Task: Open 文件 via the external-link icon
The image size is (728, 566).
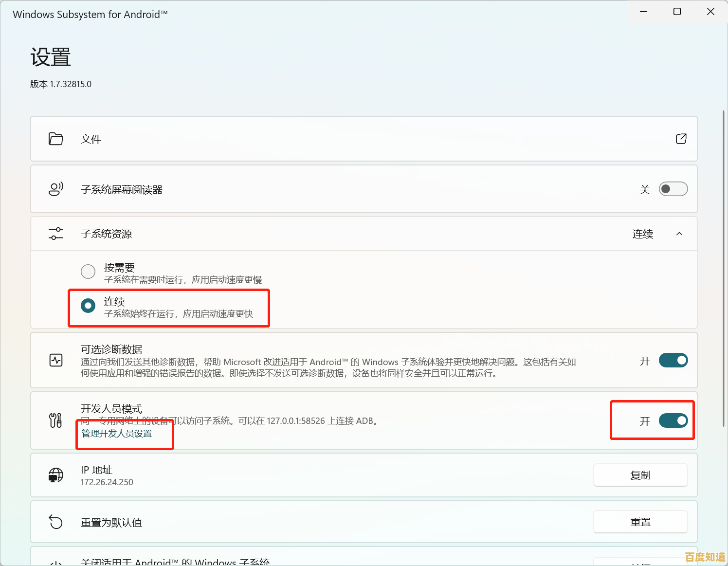Action: [681, 139]
